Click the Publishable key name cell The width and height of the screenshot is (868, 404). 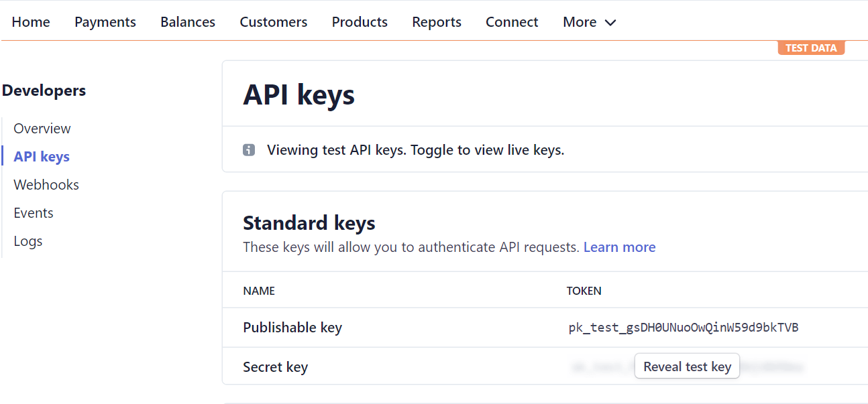pos(292,328)
